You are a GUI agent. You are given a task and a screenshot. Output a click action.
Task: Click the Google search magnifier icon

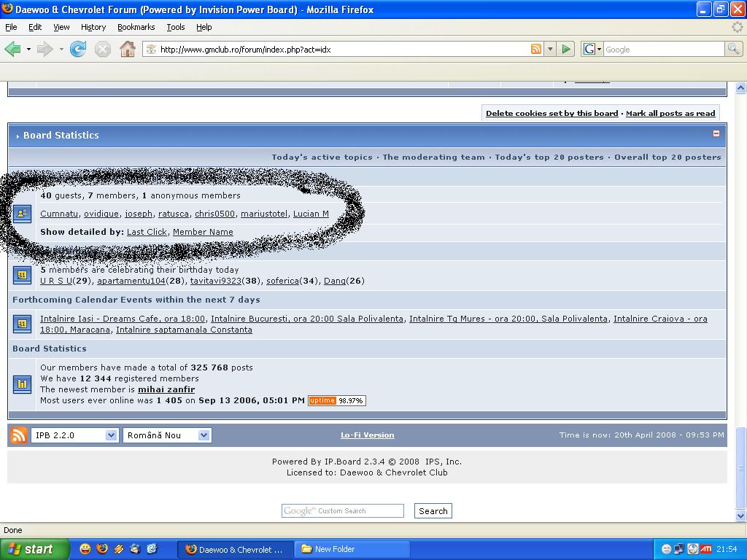(x=733, y=49)
